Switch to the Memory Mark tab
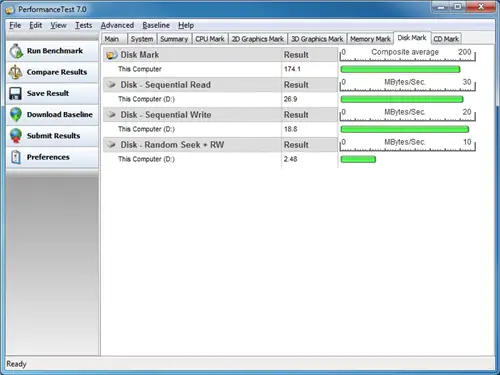Screen dimensions: 500x375 pyautogui.click(x=370, y=39)
